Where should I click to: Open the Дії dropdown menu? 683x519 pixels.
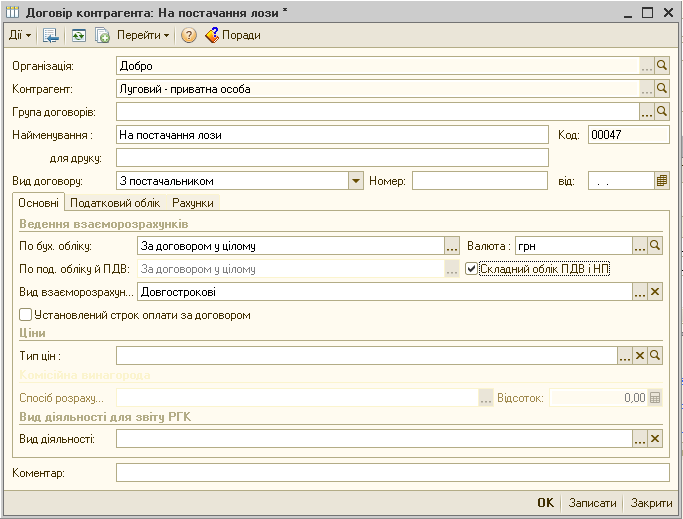click(20, 35)
